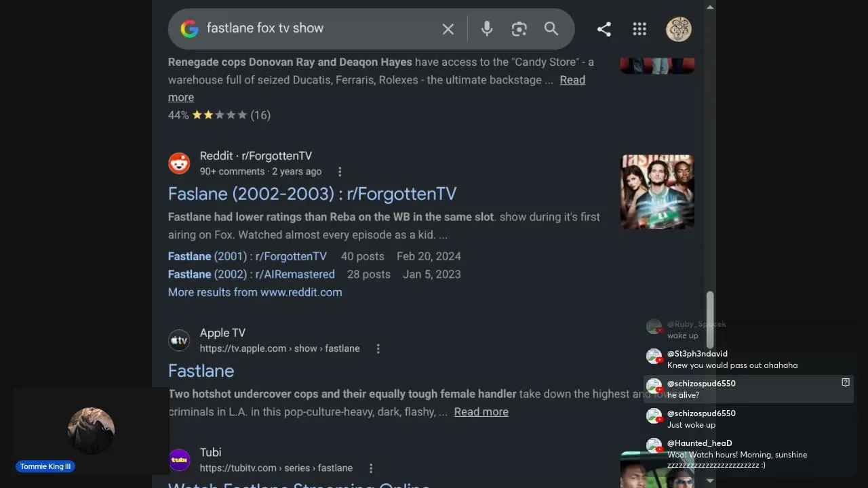The width and height of the screenshot is (868, 488).
Task: Click the Google logo in search bar
Action: click(189, 28)
